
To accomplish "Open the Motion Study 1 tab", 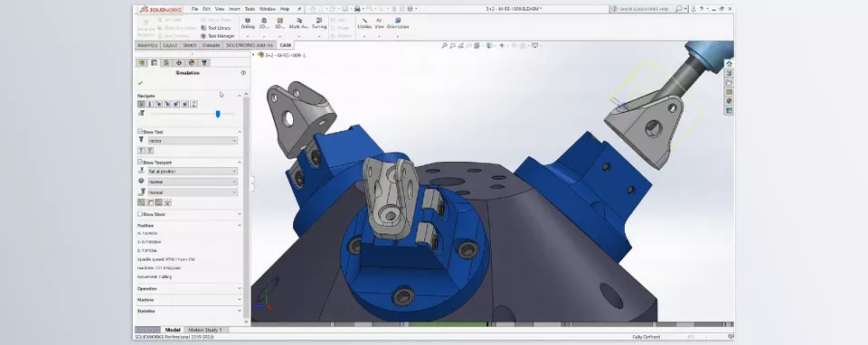I will click(x=205, y=330).
